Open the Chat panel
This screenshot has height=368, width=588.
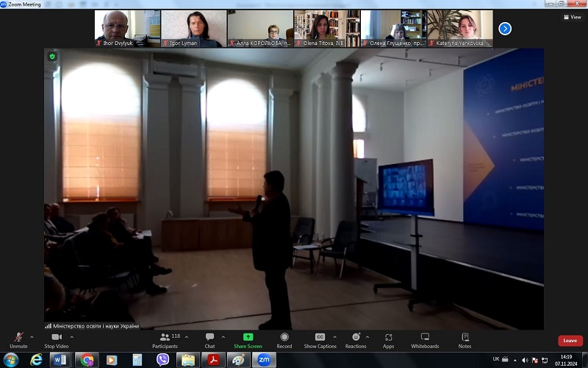(x=209, y=340)
